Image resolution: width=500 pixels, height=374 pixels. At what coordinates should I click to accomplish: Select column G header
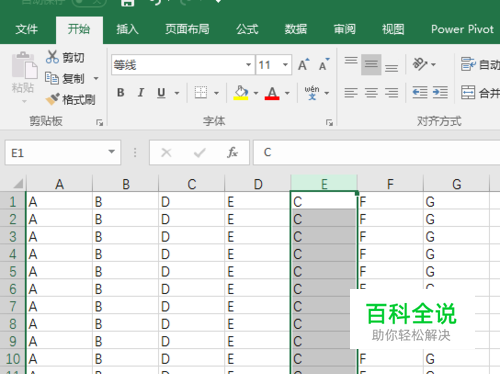click(457, 184)
